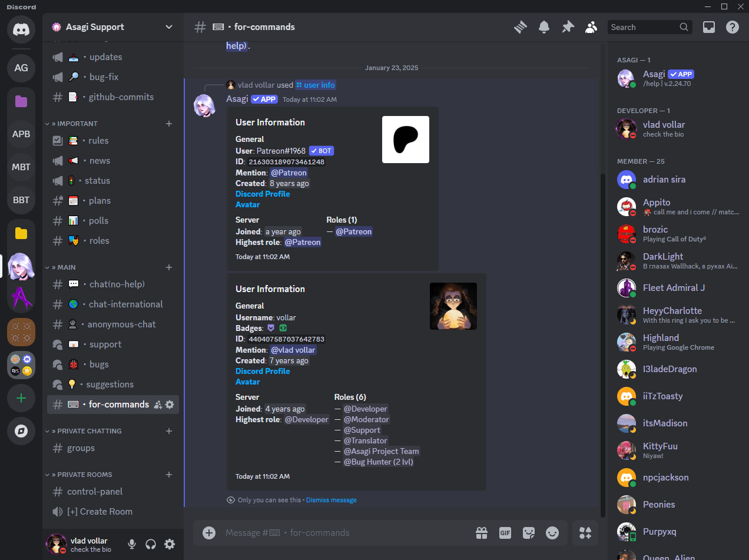Screen dimensions: 749x560
Task: Collapse the PRIVATE CHATTING category
Action: pyautogui.click(x=84, y=431)
